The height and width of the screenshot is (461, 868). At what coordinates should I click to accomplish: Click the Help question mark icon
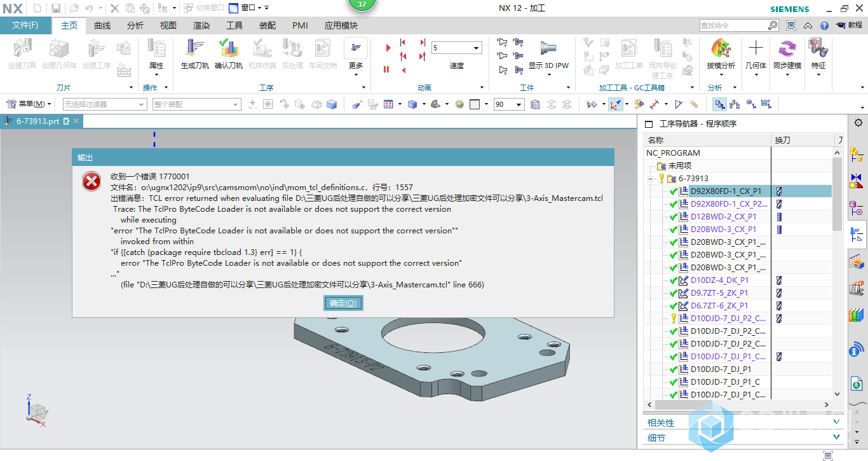pyautogui.click(x=824, y=26)
